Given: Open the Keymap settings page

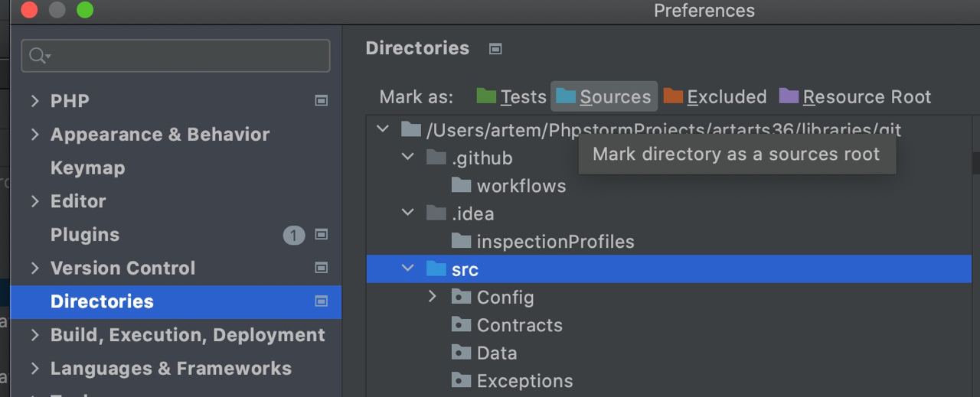Looking at the screenshot, I should click(x=87, y=168).
